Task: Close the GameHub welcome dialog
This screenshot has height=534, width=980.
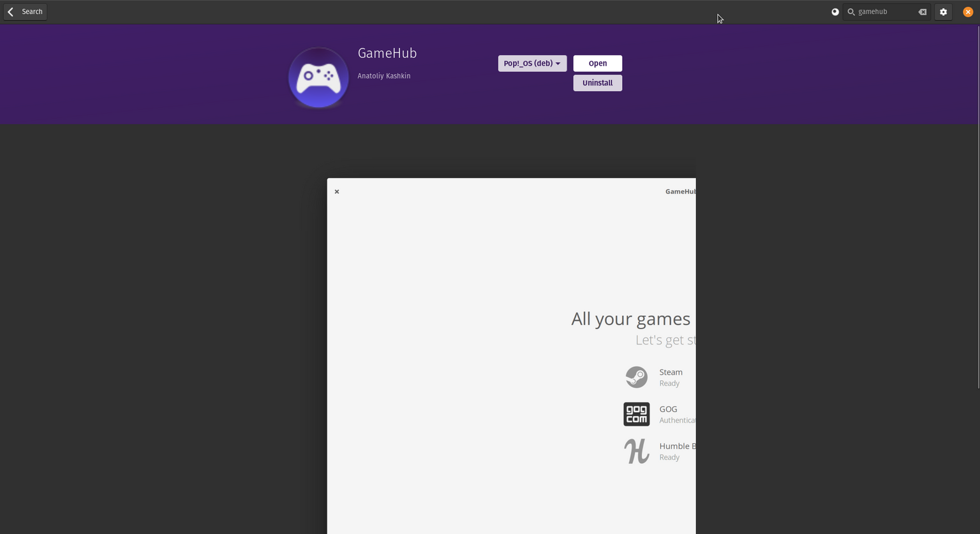Action: [x=337, y=191]
